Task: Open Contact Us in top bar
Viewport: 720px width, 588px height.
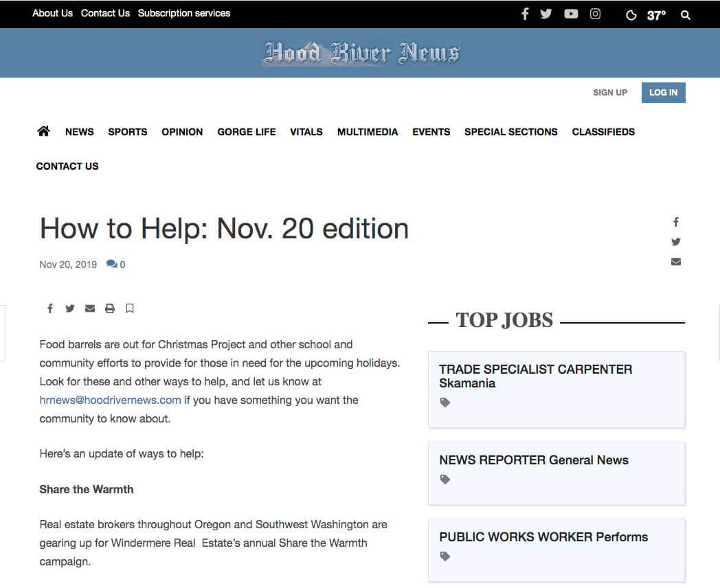Action: pos(105,13)
